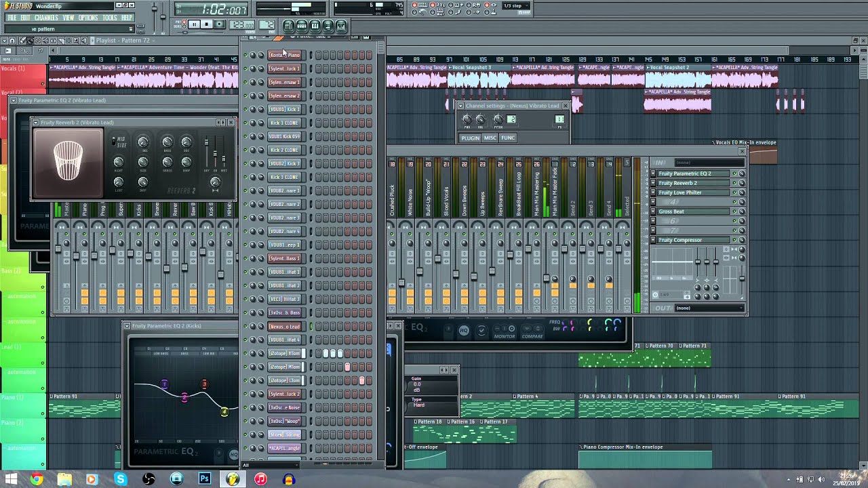Open Photoshop from the Windows taskbar
This screenshot has height=488, width=868.
pyautogui.click(x=204, y=479)
